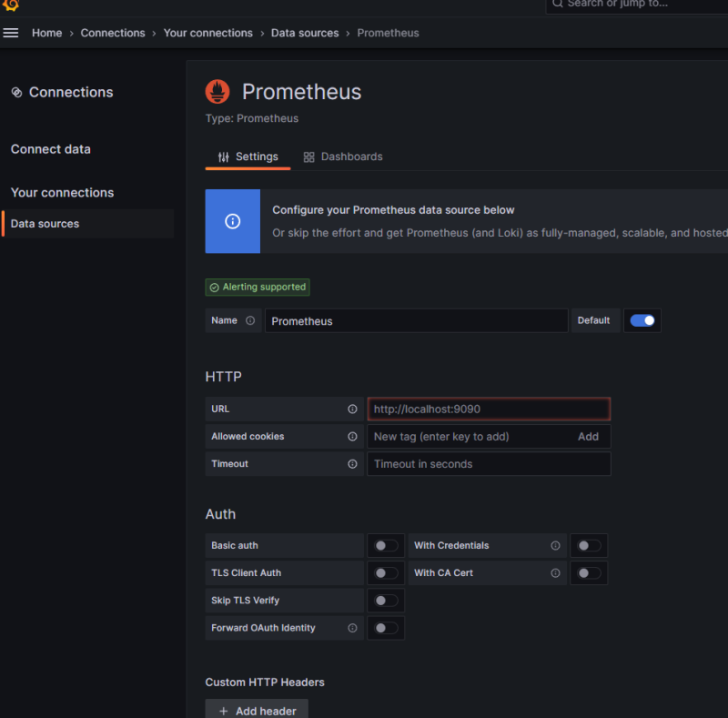Click the With Credentials info icon
728x718 pixels.
555,546
